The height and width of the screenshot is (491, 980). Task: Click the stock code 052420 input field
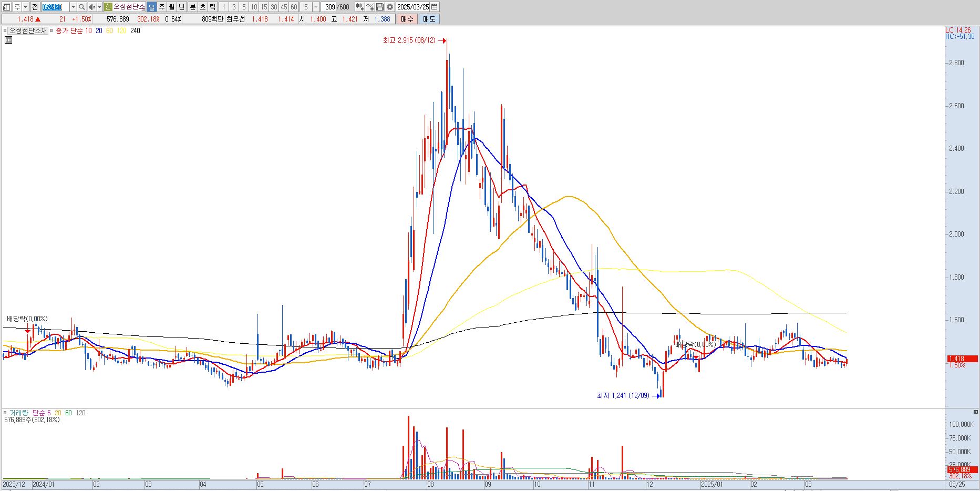point(55,7)
